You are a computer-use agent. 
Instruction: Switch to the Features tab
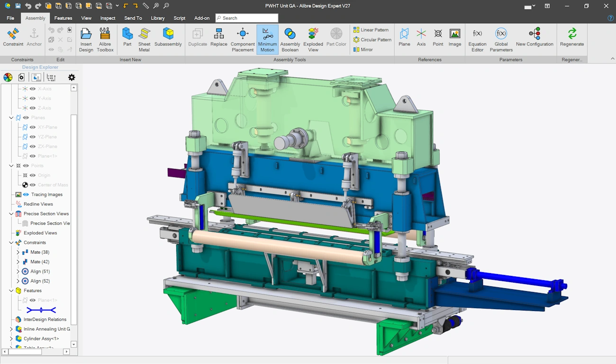pos(63,18)
